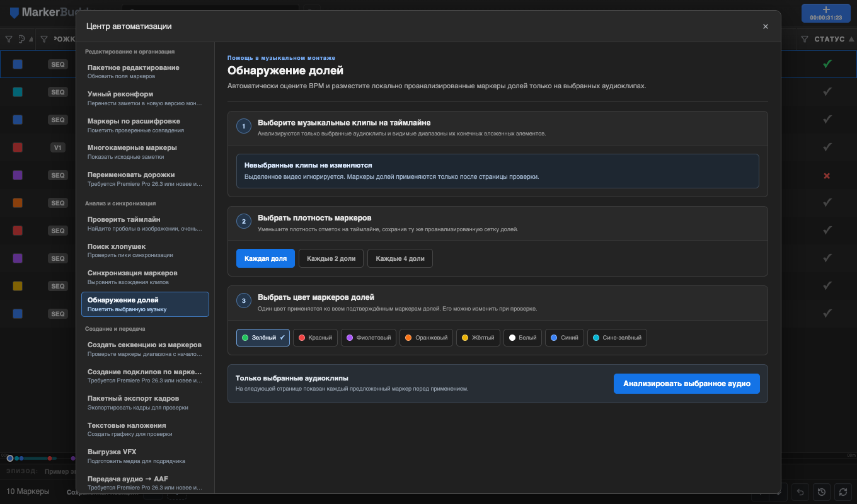Add a marker with the plus timecode button
857x504 pixels.
click(826, 13)
